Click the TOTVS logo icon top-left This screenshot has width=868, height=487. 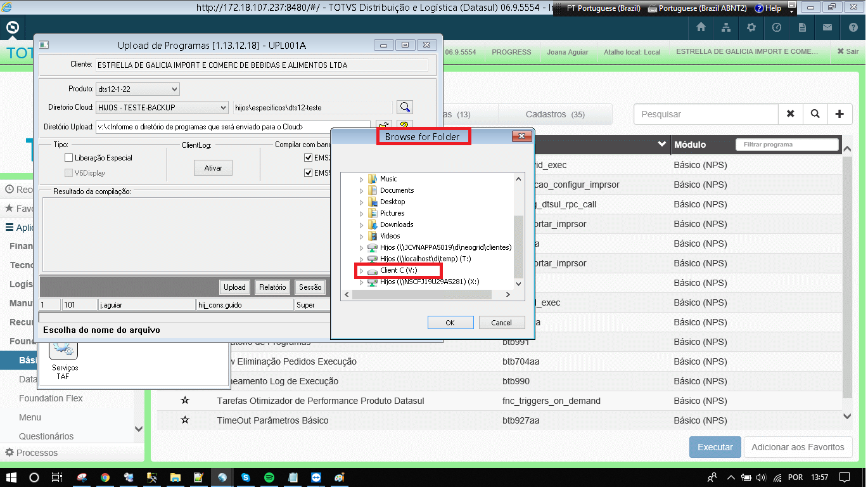(x=12, y=28)
